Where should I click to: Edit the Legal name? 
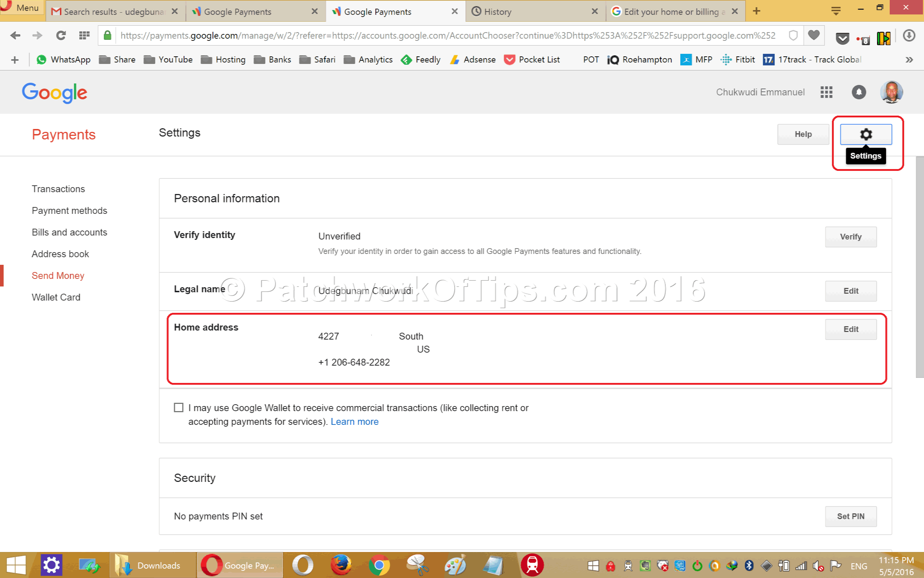851,291
